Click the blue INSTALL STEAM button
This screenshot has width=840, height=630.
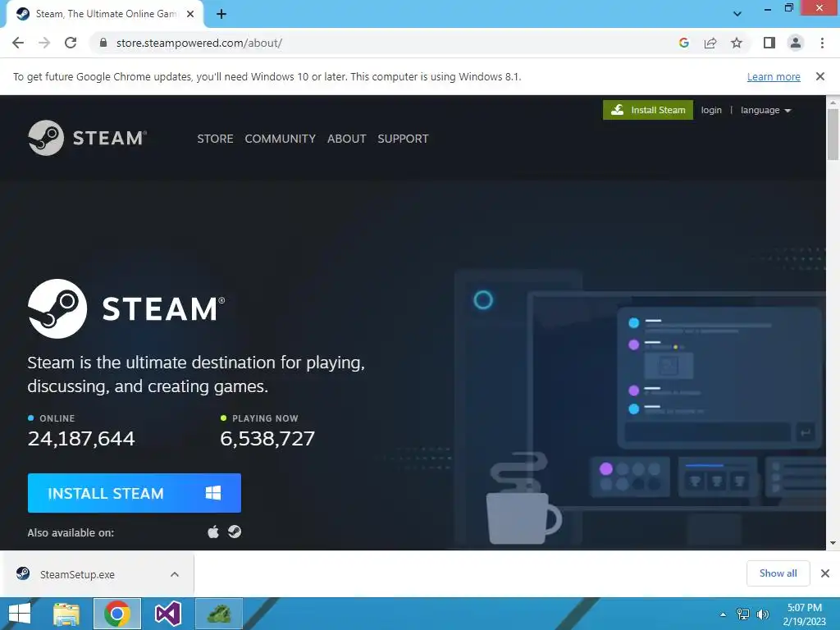tap(135, 493)
